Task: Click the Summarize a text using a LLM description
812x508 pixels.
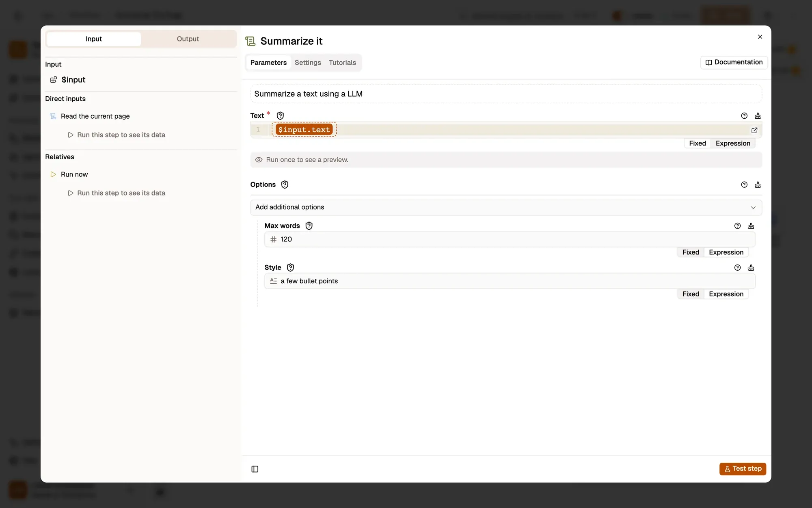Action: coord(506,94)
